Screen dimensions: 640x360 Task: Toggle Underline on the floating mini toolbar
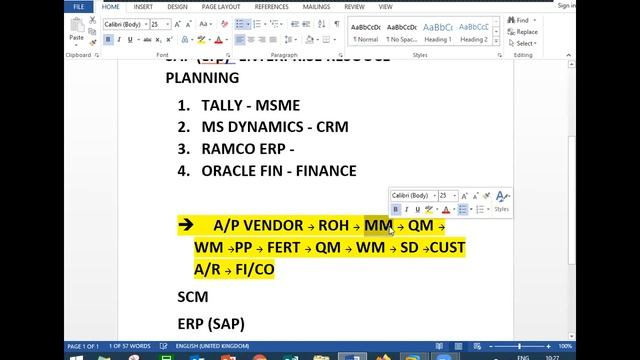click(418, 209)
